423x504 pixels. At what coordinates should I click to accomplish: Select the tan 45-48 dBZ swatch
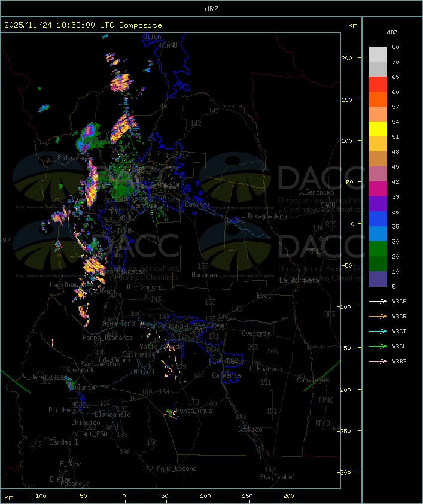tap(378, 159)
